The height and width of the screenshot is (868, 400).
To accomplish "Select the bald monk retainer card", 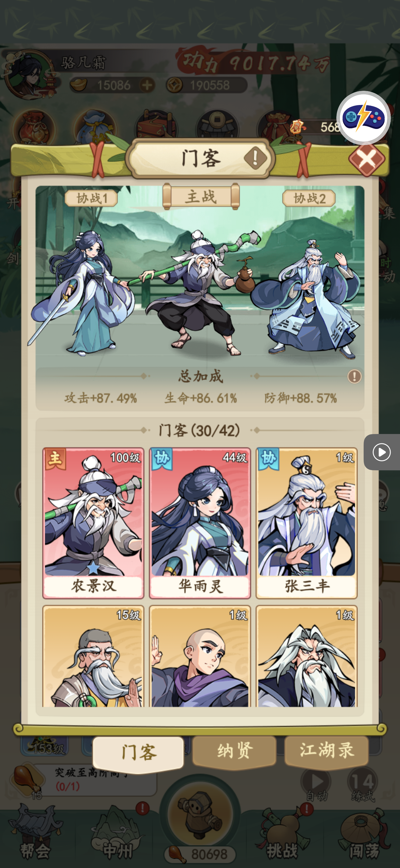I will (x=200, y=656).
